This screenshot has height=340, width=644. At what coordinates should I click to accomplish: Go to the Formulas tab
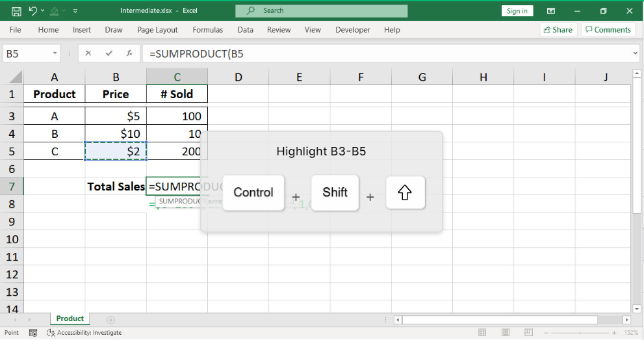point(207,29)
